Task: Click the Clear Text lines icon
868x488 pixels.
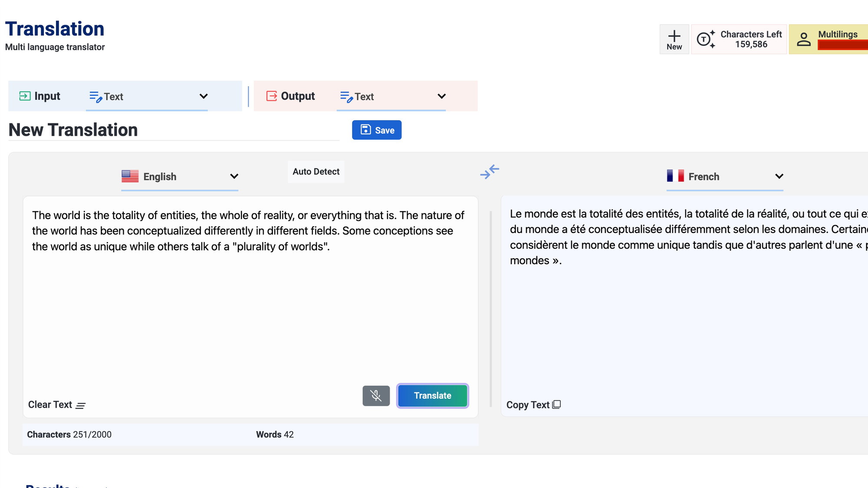Action: click(80, 406)
